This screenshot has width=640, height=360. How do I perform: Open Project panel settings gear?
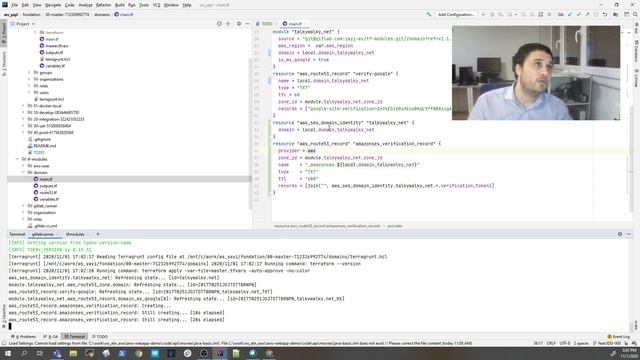point(239,24)
